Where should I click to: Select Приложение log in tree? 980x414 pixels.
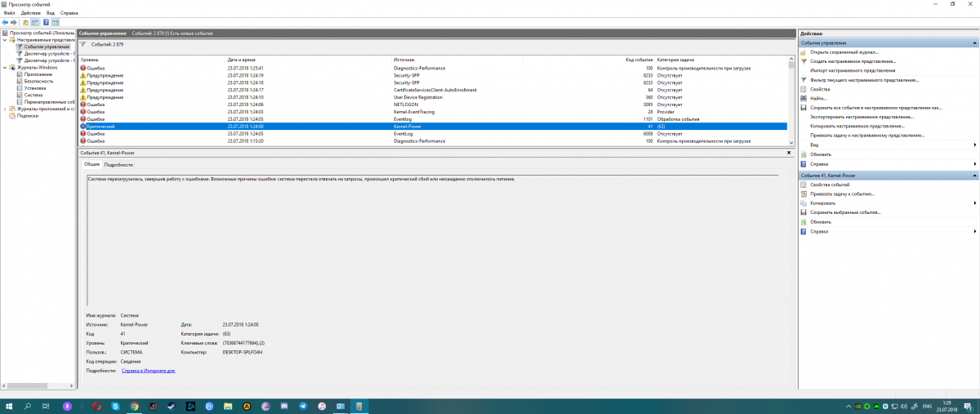pos(38,73)
